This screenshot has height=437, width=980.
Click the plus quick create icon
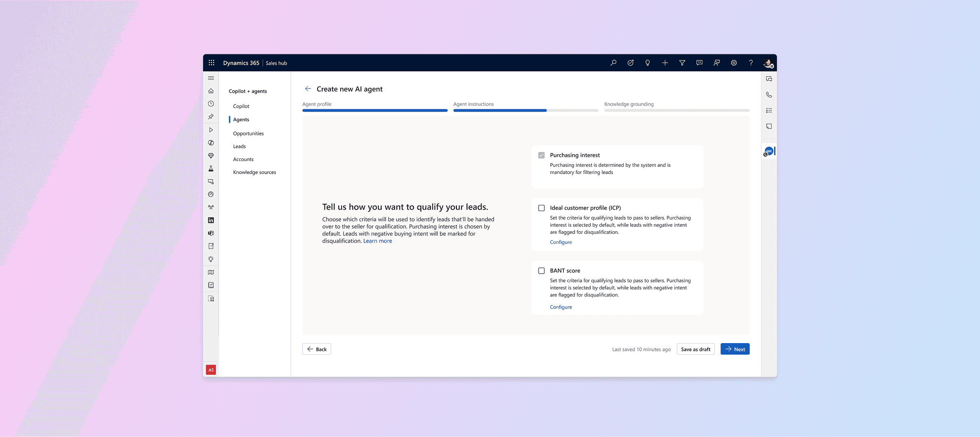(x=665, y=63)
